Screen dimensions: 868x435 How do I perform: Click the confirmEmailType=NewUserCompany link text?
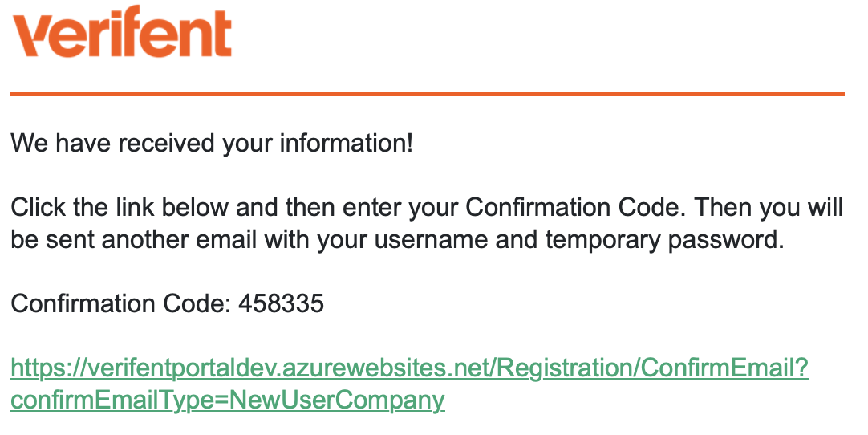(227, 400)
